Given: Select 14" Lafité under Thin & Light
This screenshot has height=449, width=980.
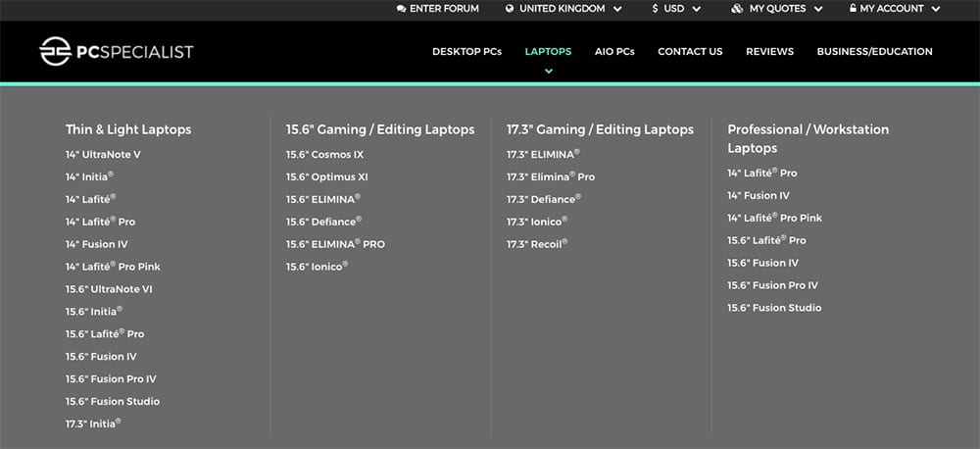Looking at the screenshot, I should (x=90, y=199).
